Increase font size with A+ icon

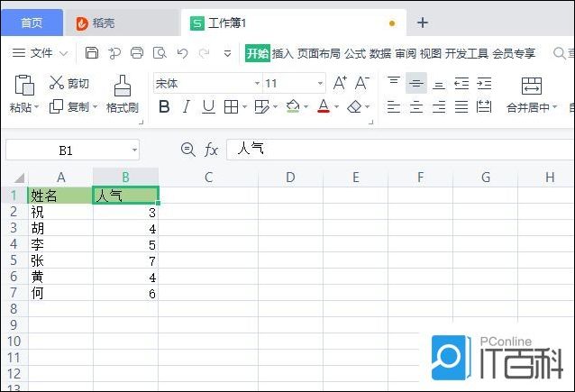(340, 83)
